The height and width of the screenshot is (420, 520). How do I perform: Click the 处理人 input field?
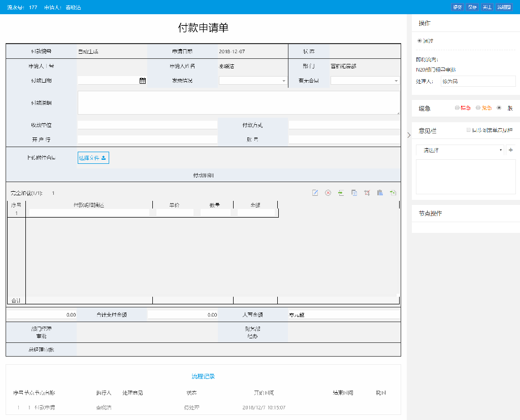click(478, 81)
